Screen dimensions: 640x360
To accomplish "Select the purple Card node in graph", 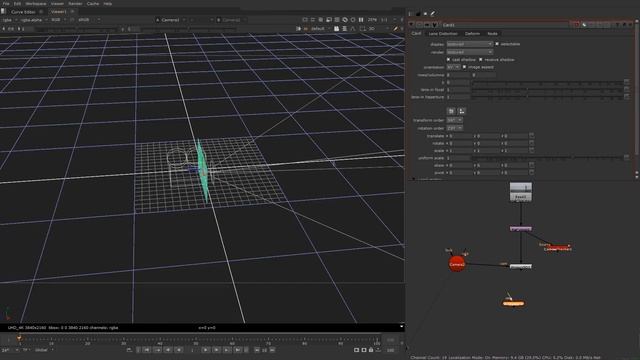I will coord(520,229).
